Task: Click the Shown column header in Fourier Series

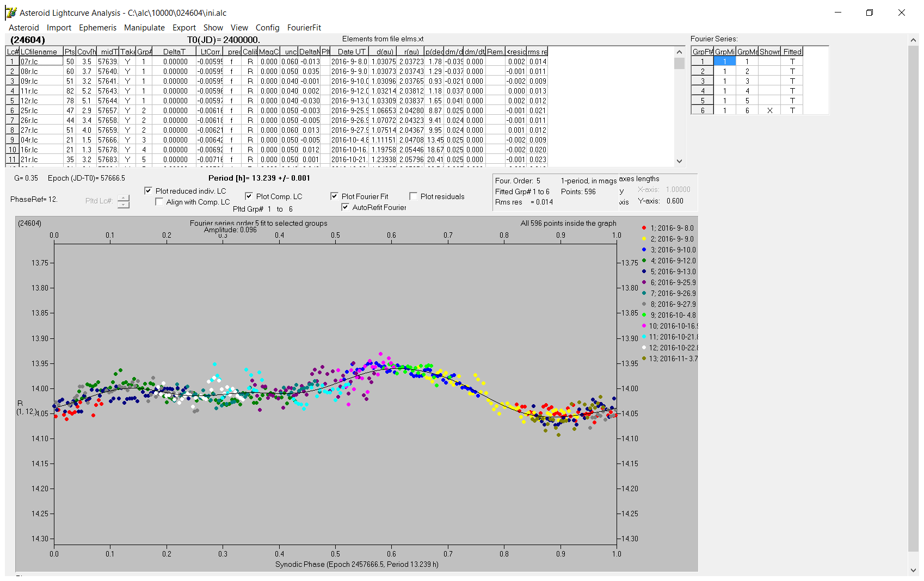Action: tap(769, 52)
